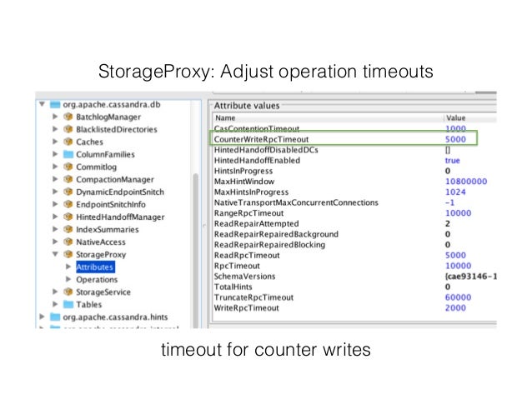This screenshot has height=399, width=532.
Task: Expand the BatchlogManager node arrow
Action: tap(55, 117)
